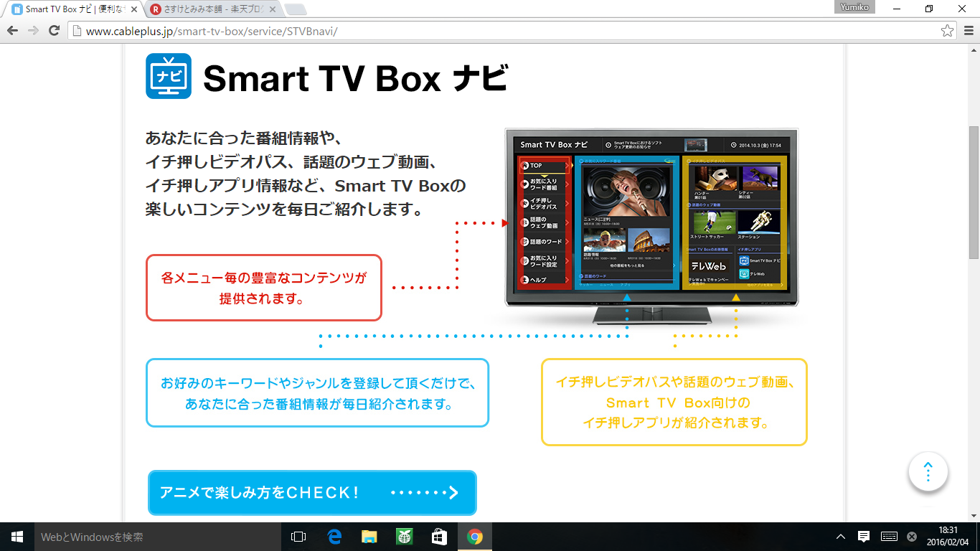Viewport: 980px width, 551px height.
Task: Click the Yumiko profile button
Action: pos(856,6)
